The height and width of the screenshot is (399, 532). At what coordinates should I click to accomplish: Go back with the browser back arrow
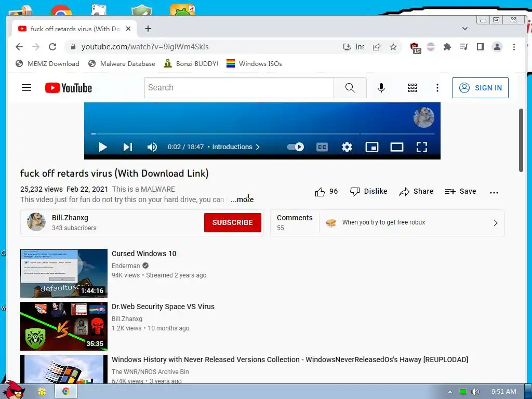point(19,47)
